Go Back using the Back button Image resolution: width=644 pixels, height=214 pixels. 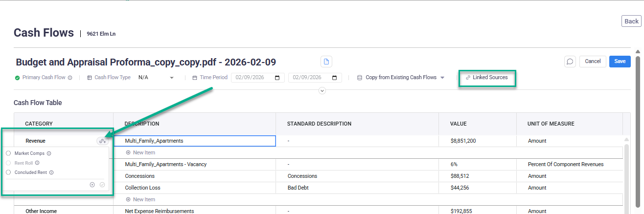click(631, 21)
